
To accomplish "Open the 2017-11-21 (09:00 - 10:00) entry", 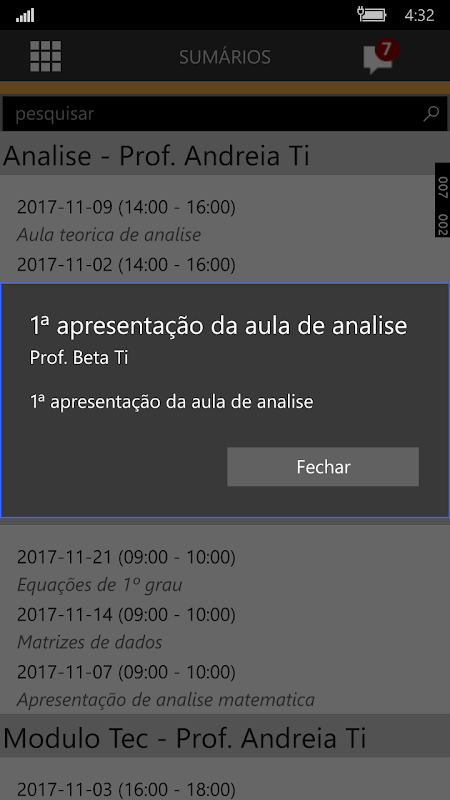I will 126,557.
